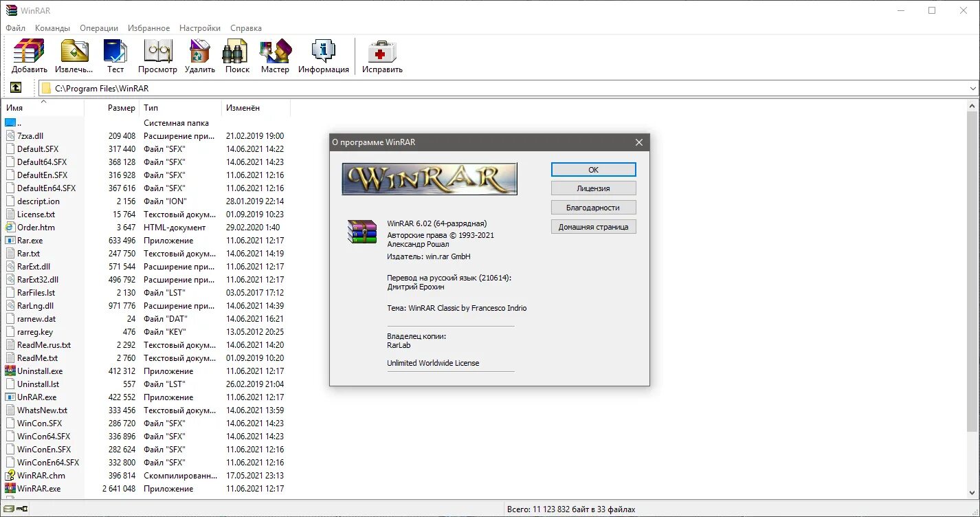Sort by the Тип column header

click(x=181, y=108)
